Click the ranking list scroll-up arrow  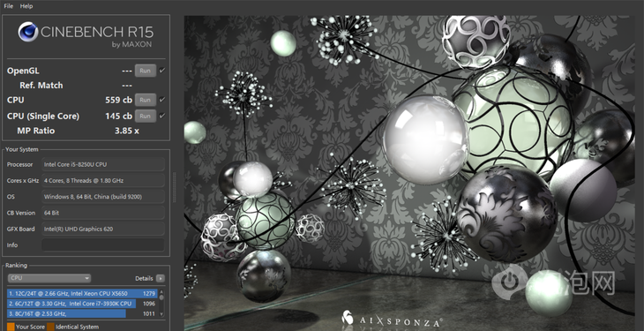click(161, 292)
